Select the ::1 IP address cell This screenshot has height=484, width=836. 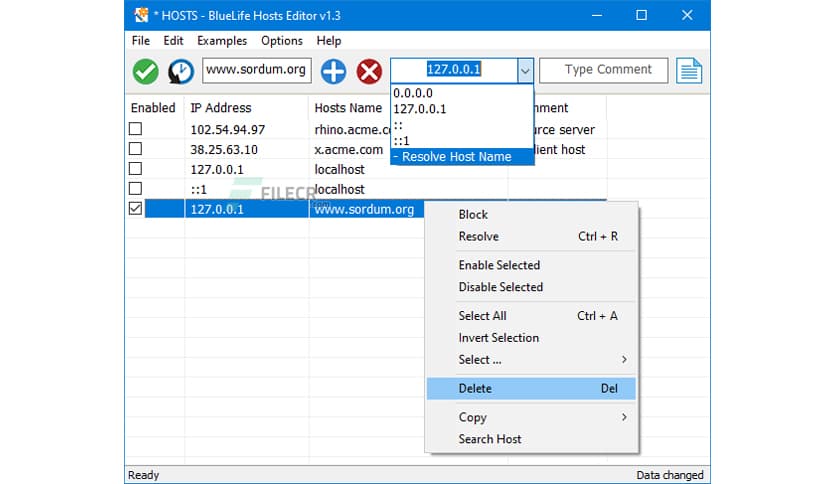tap(198, 190)
